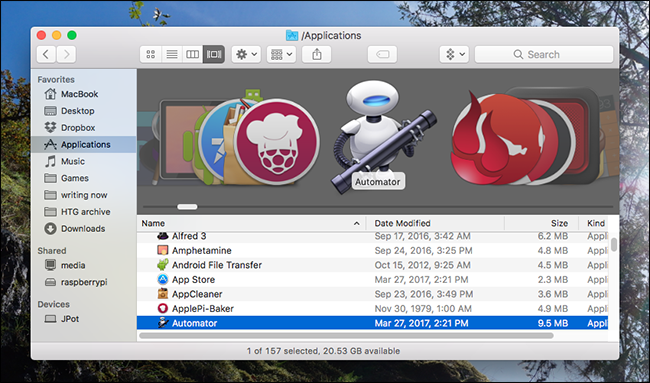Click the Amphetamine list icon
This screenshot has height=383, width=650.
pos(163,250)
